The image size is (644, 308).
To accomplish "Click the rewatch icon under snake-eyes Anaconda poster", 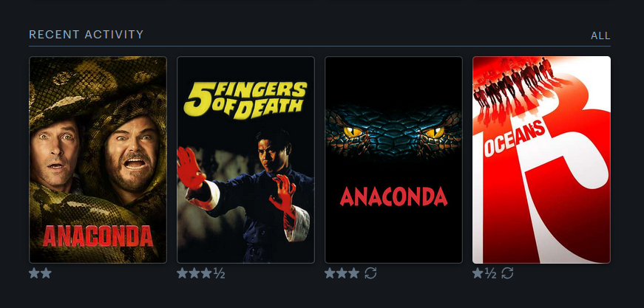I will 370,273.
